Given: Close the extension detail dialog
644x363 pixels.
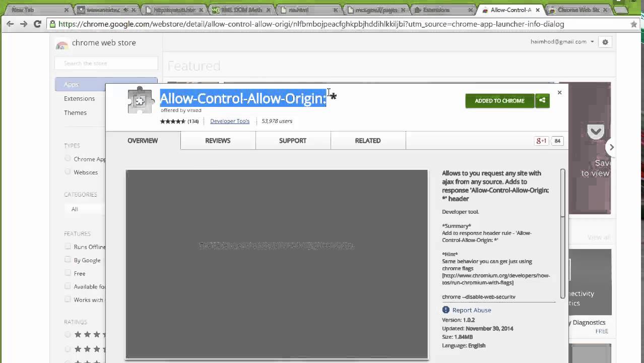Looking at the screenshot, I should (559, 92).
